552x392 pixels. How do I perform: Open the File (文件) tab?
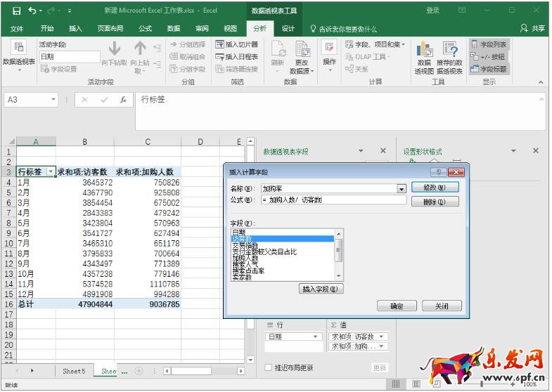(17, 29)
